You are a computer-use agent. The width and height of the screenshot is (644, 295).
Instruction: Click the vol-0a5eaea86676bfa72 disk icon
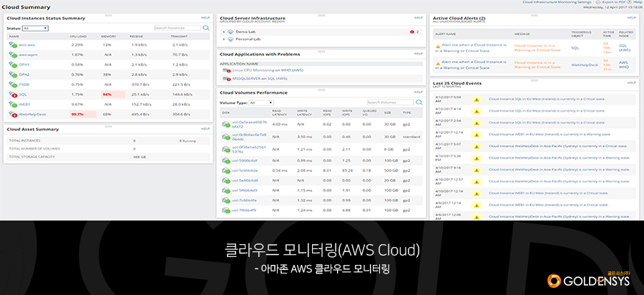coord(226,124)
